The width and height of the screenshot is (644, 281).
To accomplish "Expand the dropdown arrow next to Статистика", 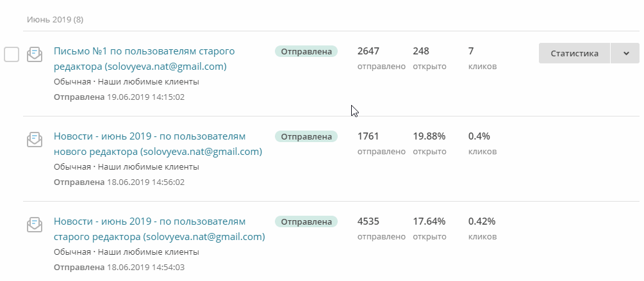I will point(625,53).
